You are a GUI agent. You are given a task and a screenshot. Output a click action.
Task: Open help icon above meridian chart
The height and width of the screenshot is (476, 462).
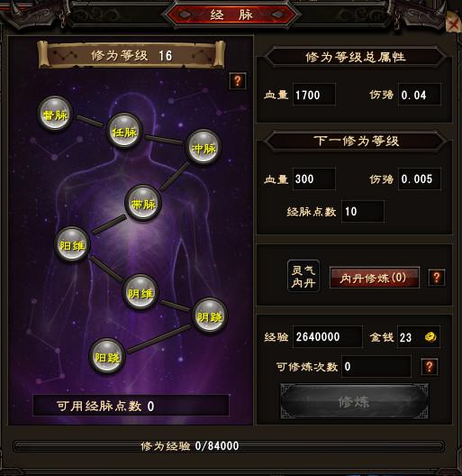pyautogui.click(x=238, y=81)
